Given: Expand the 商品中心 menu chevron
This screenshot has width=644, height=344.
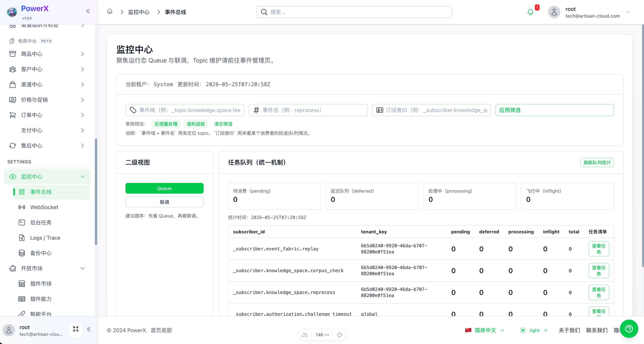Looking at the screenshot, I should 82,54.
